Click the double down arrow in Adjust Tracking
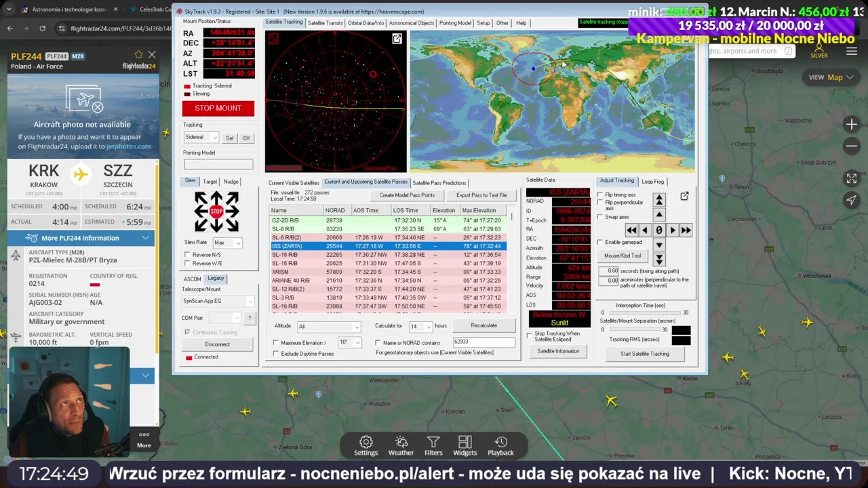Screen dimensions: 868x488 coord(659,258)
